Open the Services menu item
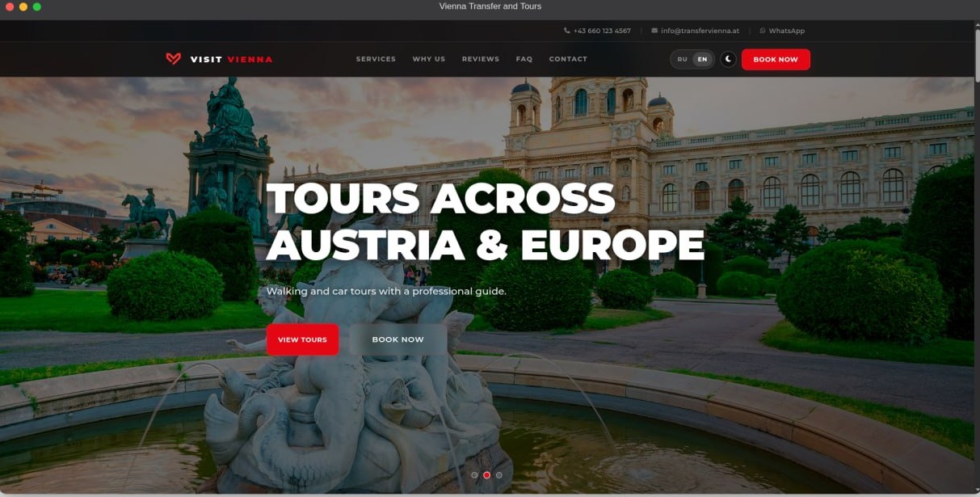Viewport: 980px width, 497px height. coord(376,59)
